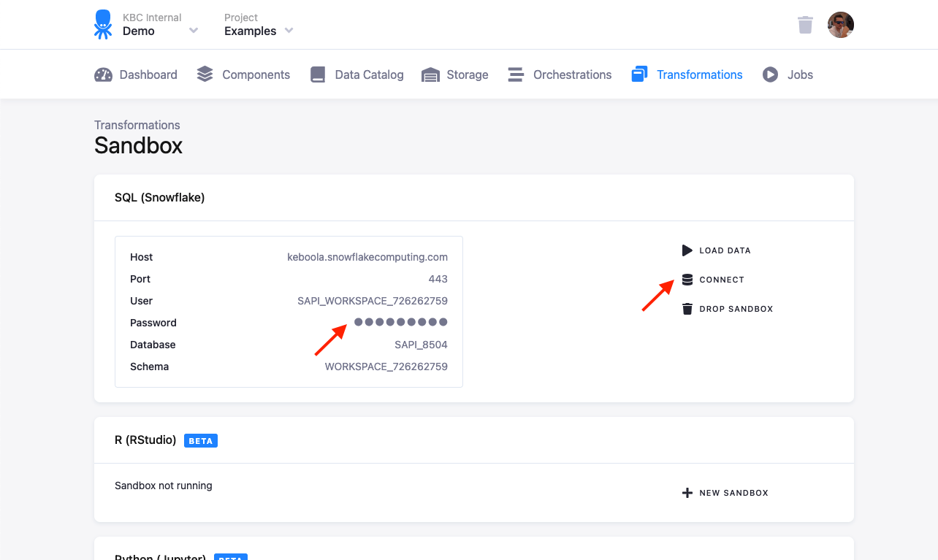Click the Schema label

click(x=150, y=367)
